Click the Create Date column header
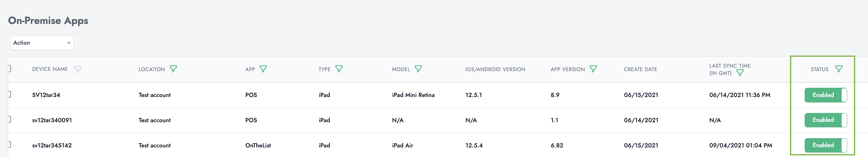 pos(640,69)
